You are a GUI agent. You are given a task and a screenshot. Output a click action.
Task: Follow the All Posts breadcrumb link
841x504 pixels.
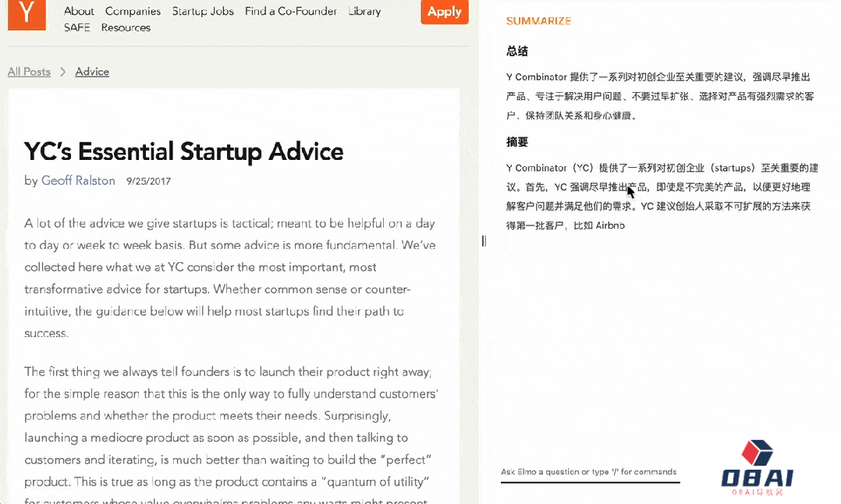coord(29,72)
